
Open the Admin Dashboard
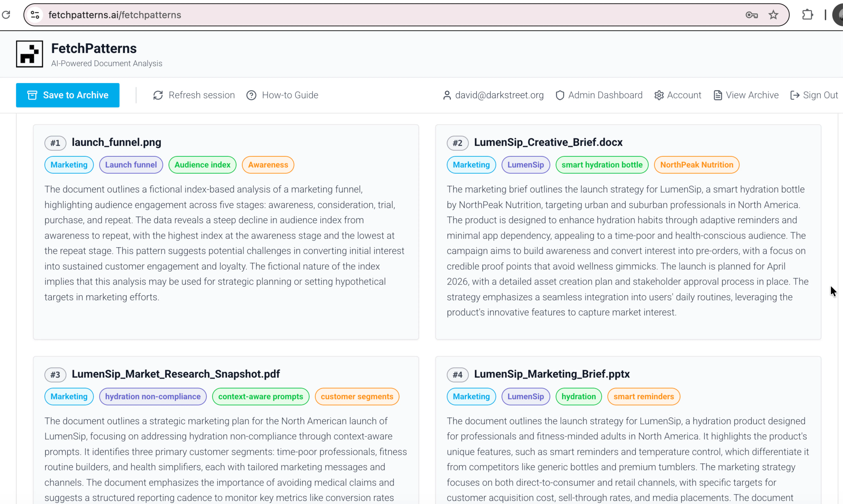click(x=599, y=95)
